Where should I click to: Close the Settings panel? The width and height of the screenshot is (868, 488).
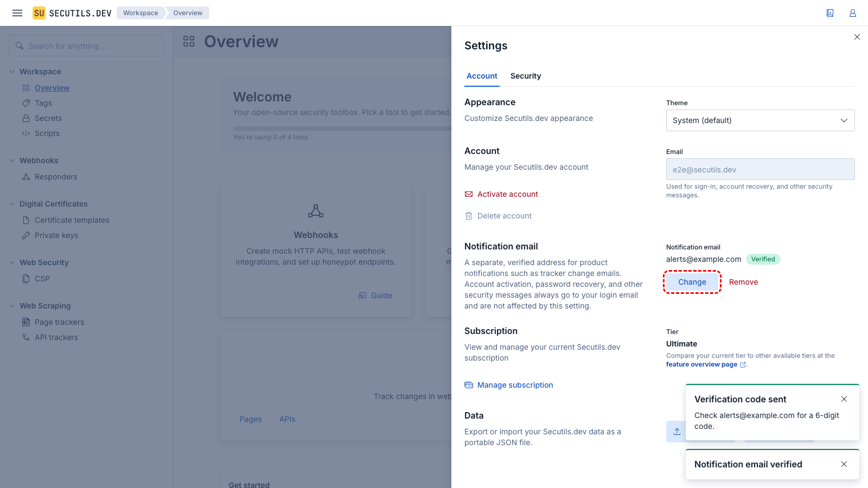(857, 37)
